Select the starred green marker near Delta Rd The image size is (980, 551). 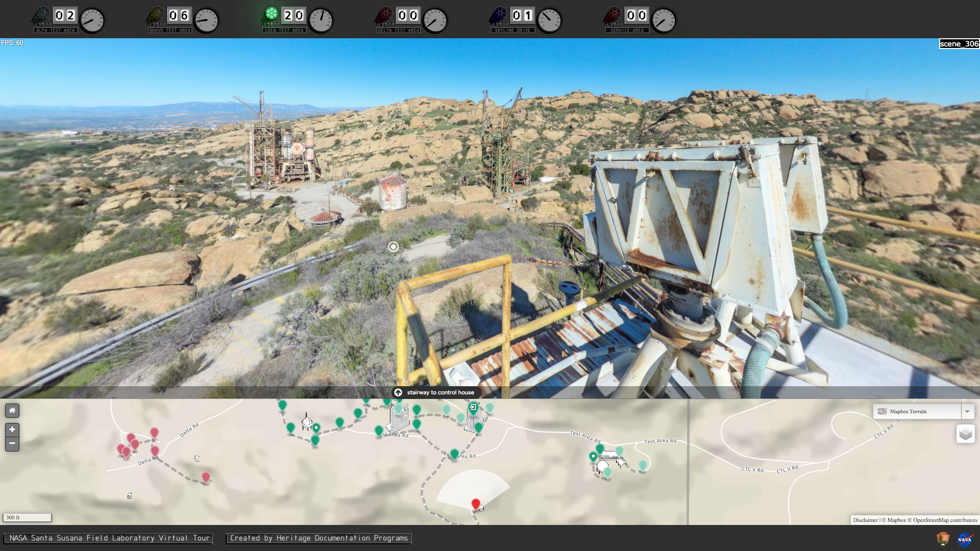pos(316,428)
